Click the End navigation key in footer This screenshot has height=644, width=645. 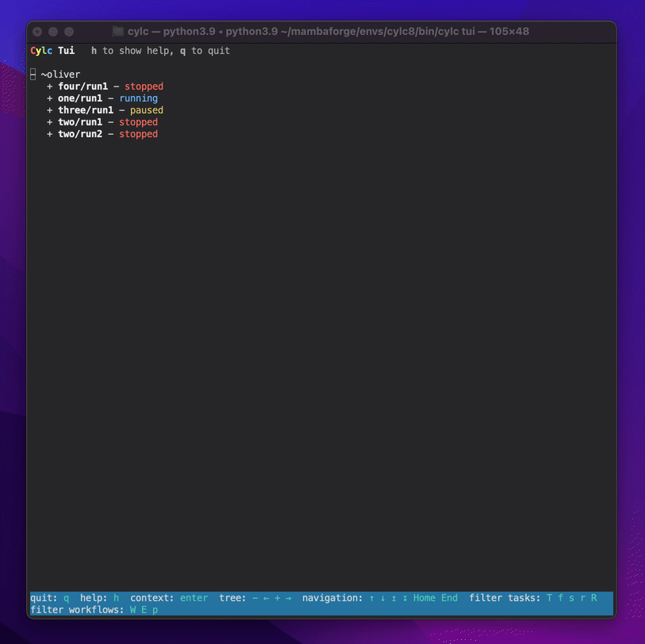[x=449, y=598]
